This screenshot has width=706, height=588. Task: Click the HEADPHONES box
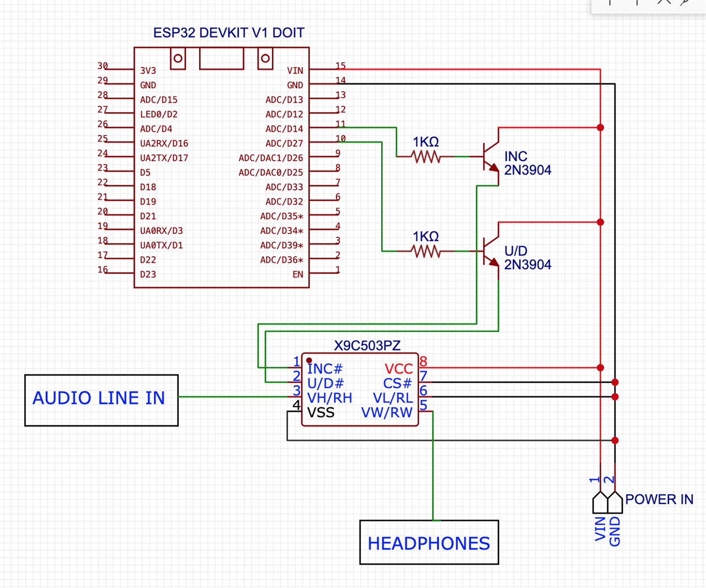tap(429, 542)
